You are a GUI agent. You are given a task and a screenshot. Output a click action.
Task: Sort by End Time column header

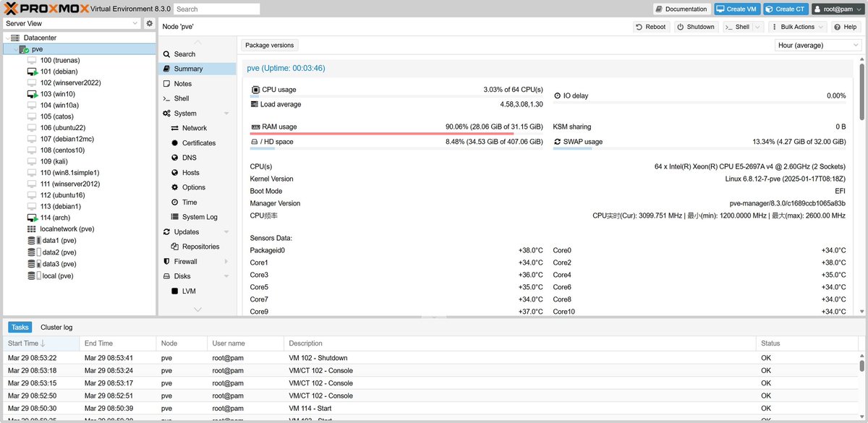[118, 343]
